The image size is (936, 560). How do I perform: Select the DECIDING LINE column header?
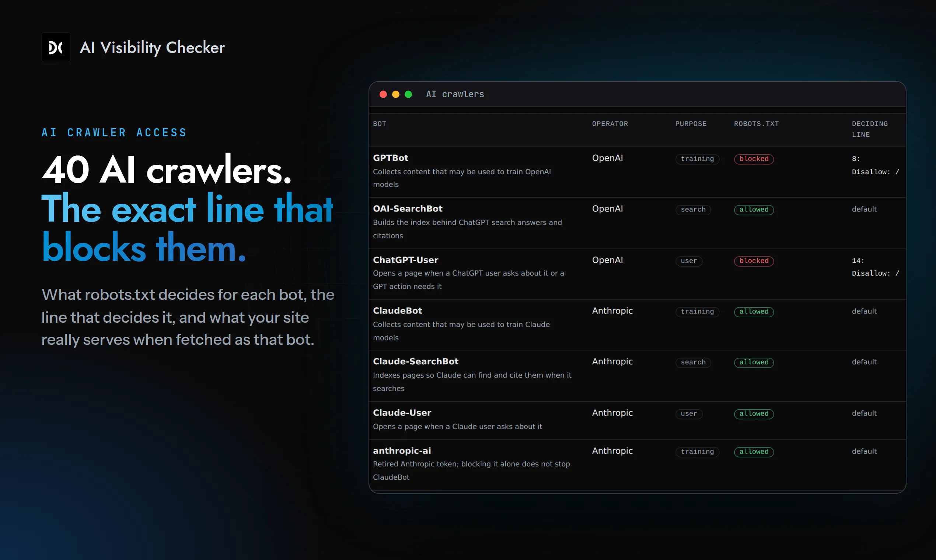pyautogui.click(x=870, y=129)
